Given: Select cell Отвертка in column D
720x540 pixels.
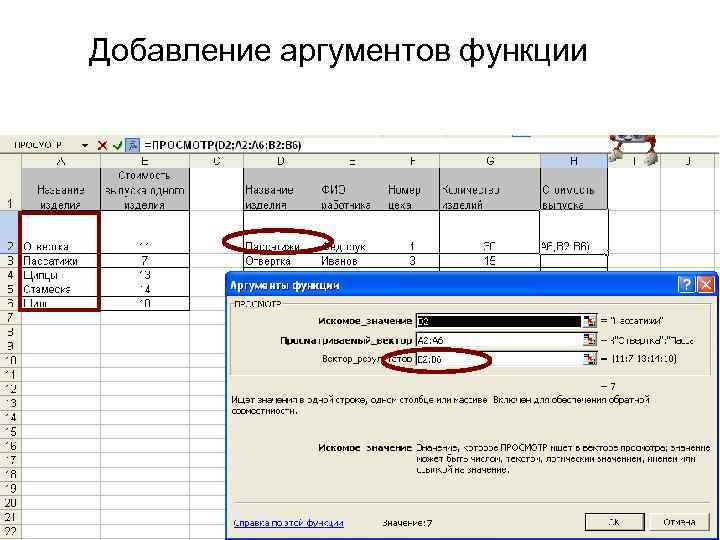Looking at the screenshot, I should [281, 261].
